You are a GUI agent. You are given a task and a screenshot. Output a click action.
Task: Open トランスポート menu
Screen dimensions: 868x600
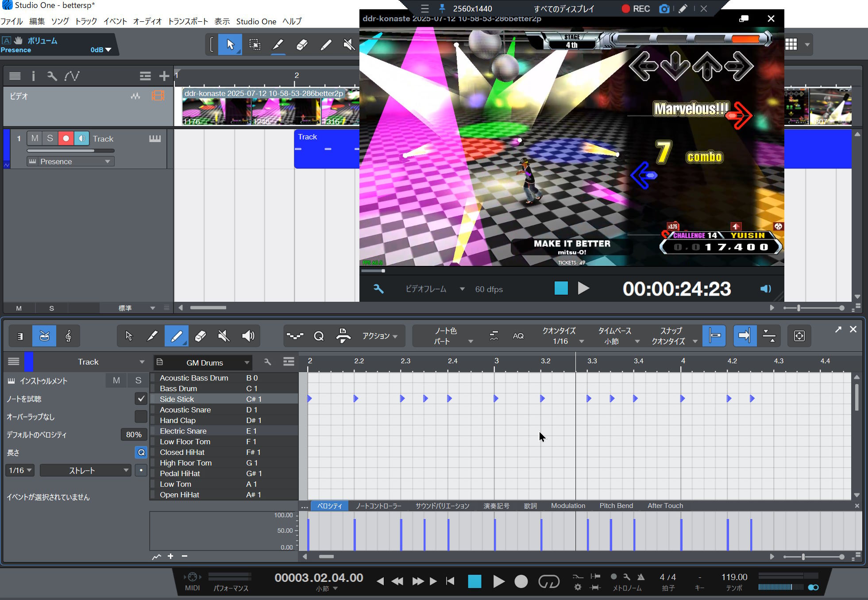188,21
